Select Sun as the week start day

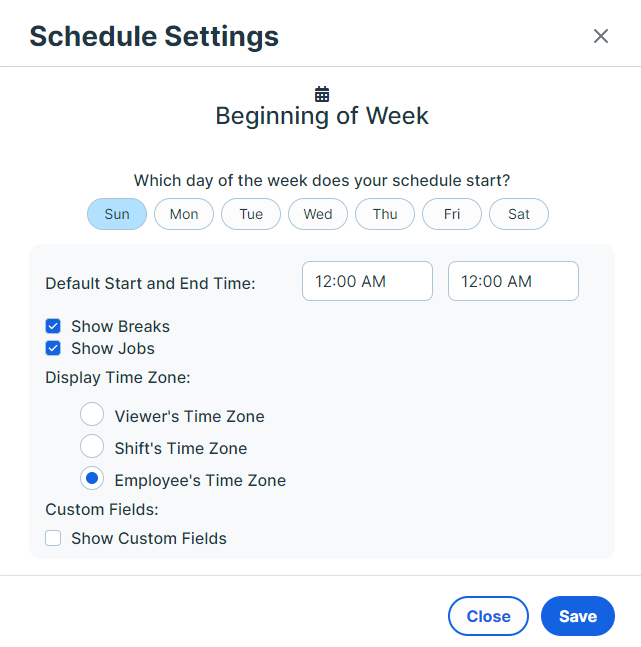pos(117,214)
